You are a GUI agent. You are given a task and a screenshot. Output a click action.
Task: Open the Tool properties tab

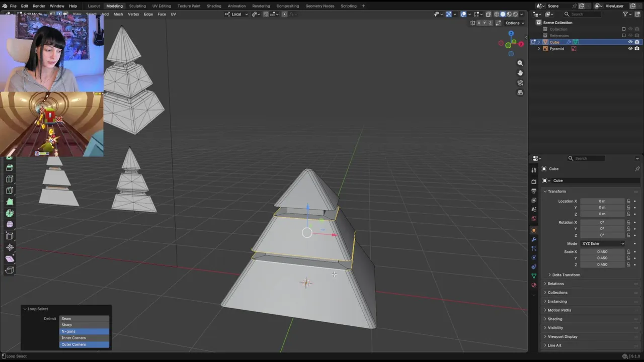coord(534,170)
